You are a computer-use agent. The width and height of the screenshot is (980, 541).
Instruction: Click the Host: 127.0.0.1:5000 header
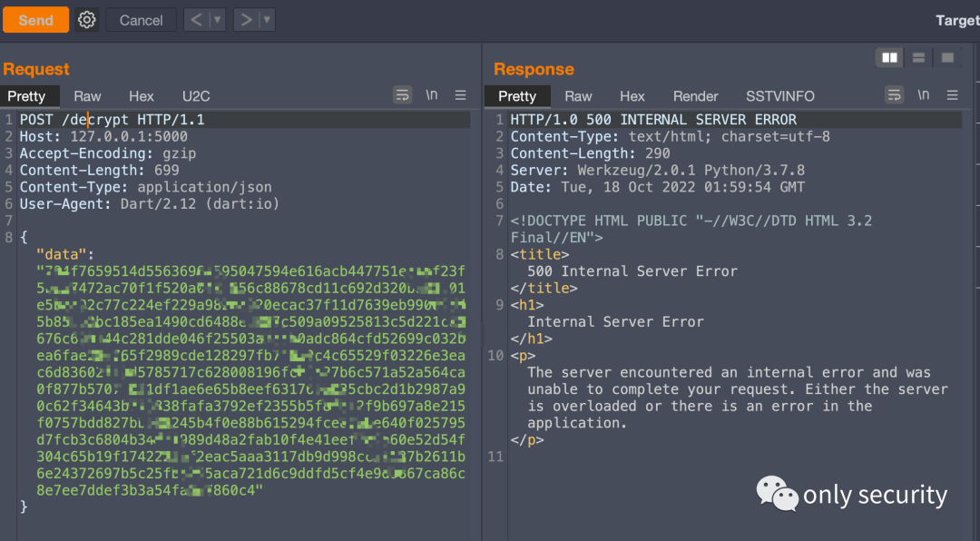pyautogui.click(x=103, y=136)
